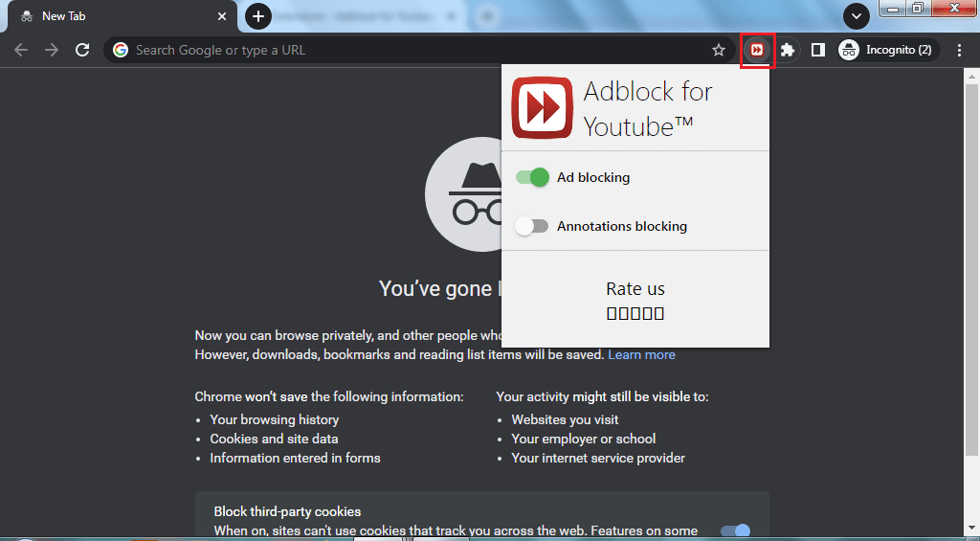Go forward to the next page

click(52, 50)
